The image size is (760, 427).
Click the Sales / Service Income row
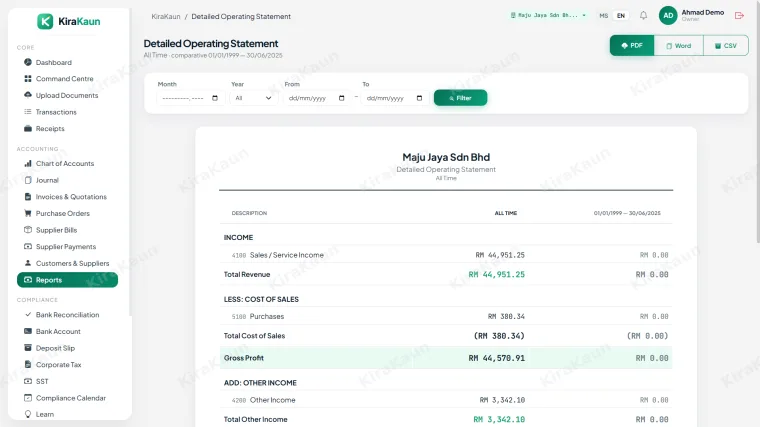446,255
